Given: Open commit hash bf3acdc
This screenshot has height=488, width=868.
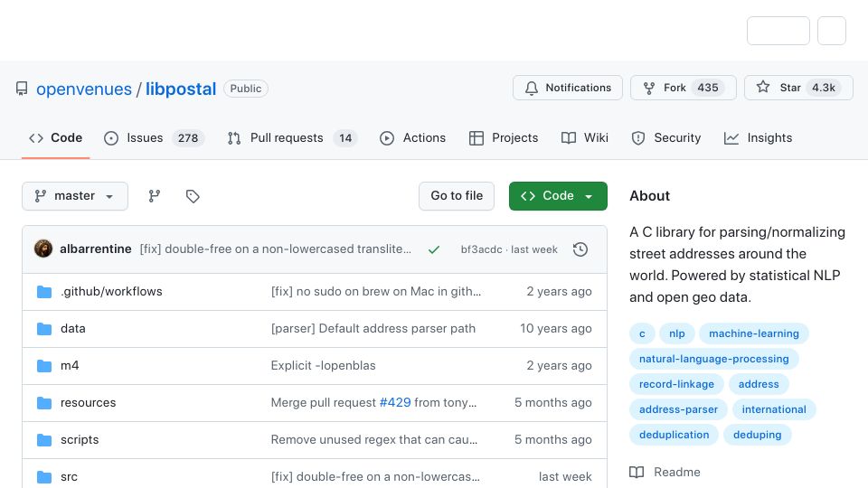Looking at the screenshot, I should [x=481, y=249].
